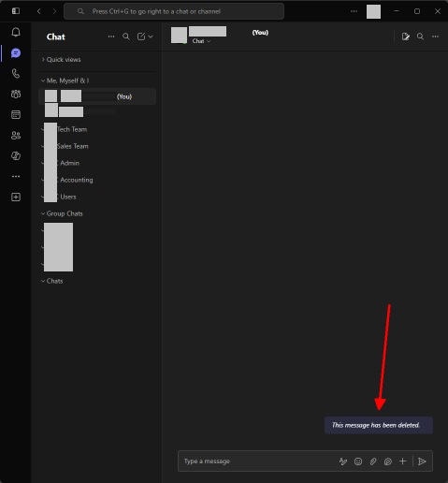Image resolution: width=448 pixels, height=483 pixels.
Task: Expand the Quick views section
Action: 61,60
